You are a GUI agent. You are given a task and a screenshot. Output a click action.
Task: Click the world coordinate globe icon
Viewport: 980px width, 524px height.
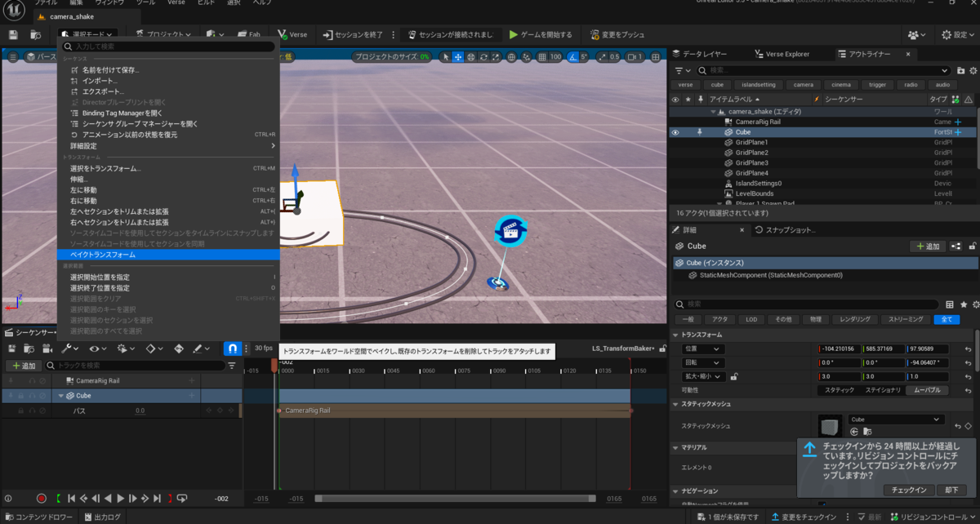[x=511, y=57]
